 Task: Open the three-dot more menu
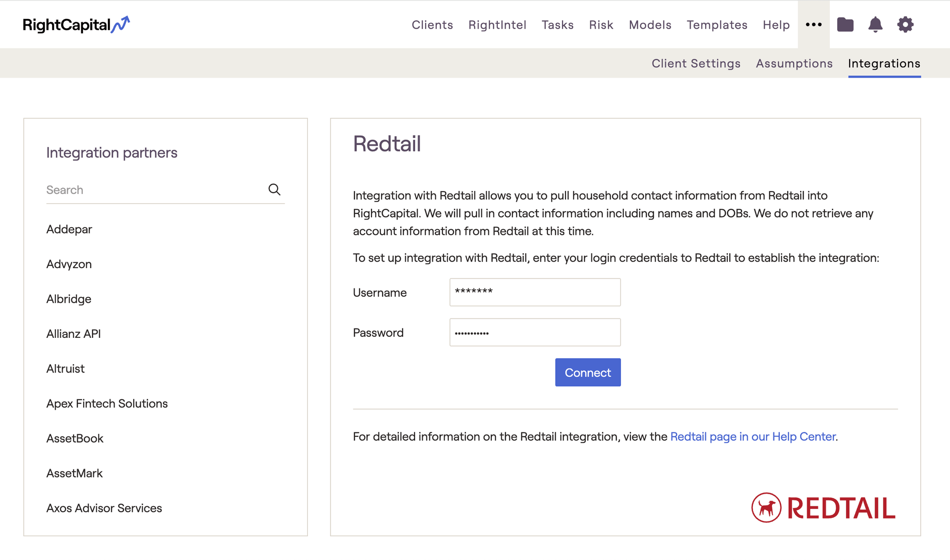point(813,24)
